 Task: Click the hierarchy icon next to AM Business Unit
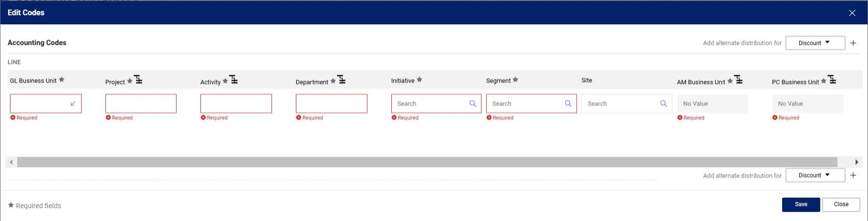[x=739, y=79]
